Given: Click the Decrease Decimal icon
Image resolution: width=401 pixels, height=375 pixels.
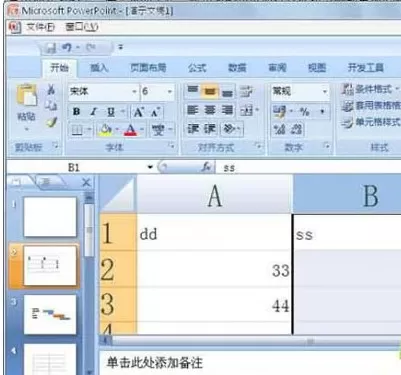Looking at the screenshot, I should point(296,129).
